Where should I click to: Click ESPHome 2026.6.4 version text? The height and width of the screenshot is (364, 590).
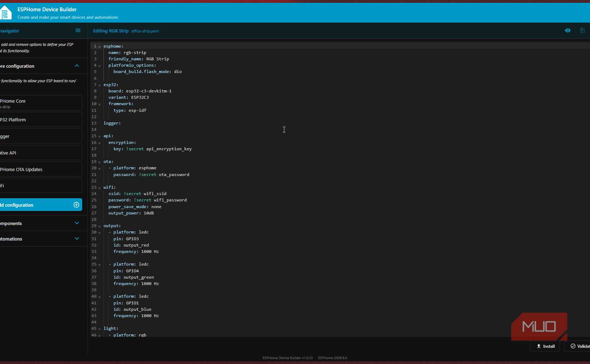click(x=332, y=358)
